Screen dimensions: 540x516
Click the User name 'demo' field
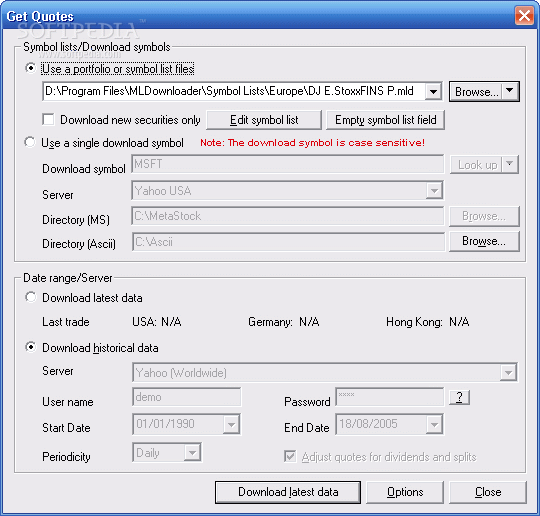click(187, 397)
